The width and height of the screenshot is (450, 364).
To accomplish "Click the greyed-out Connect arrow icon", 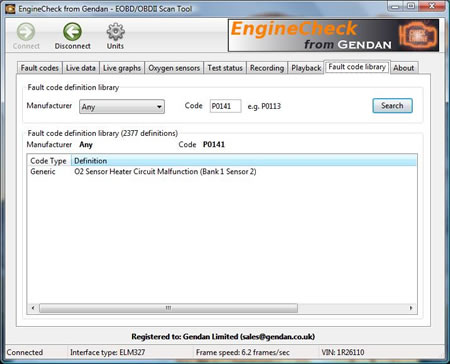I will (x=26, y=32).
